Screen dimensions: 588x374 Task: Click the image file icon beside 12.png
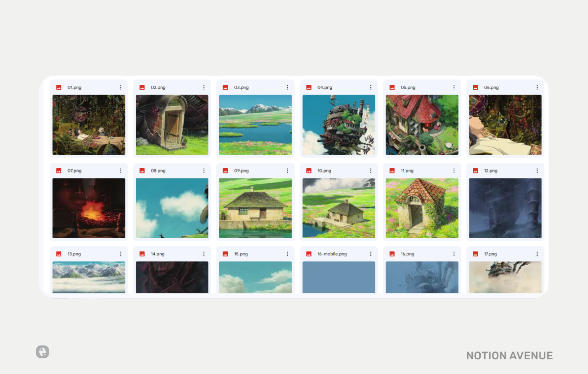point(475,171)
